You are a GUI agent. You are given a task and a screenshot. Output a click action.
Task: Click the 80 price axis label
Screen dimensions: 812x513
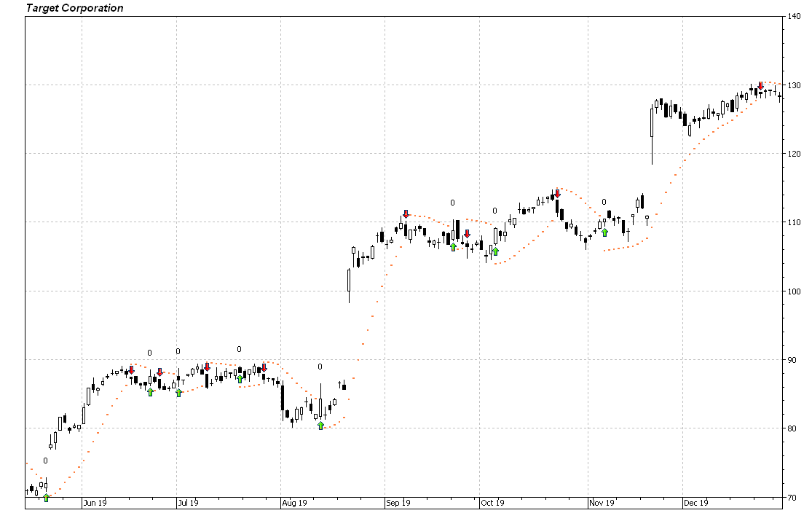(792, 428)
